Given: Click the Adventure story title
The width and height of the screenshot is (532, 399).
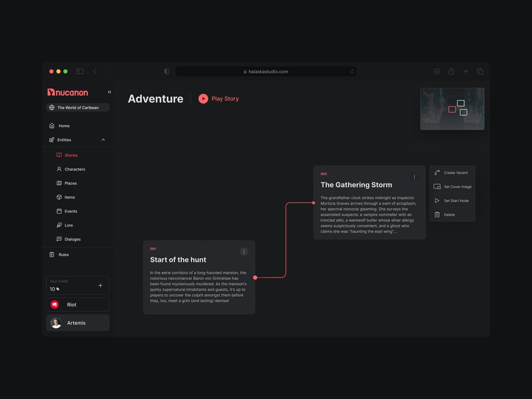Looking at the screenshot, I should click(155, 99).
